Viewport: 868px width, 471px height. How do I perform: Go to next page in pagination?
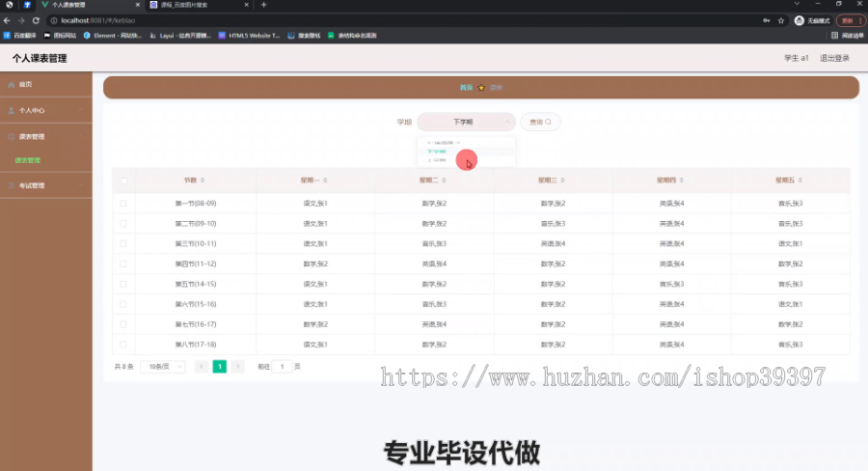[x=238, y=366]
